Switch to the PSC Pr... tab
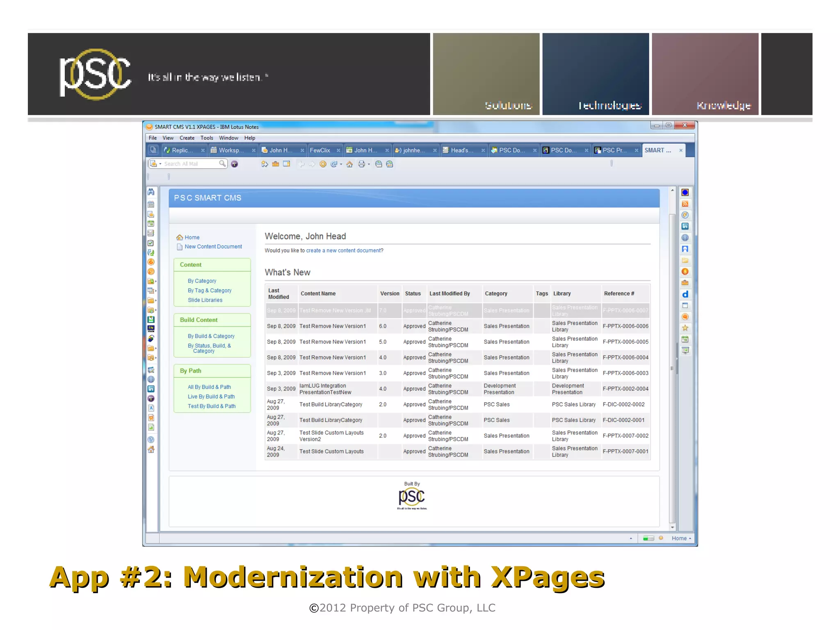The height and width of the screenshot is (630, 840). click(x=614, y=150)
